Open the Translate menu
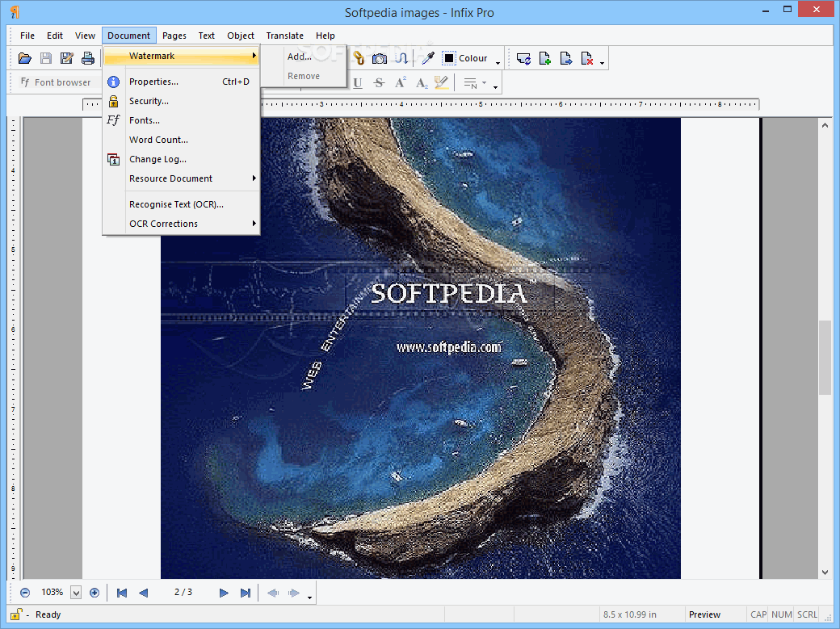The width and height of the screenshot is (840, 629). (284, 36)
